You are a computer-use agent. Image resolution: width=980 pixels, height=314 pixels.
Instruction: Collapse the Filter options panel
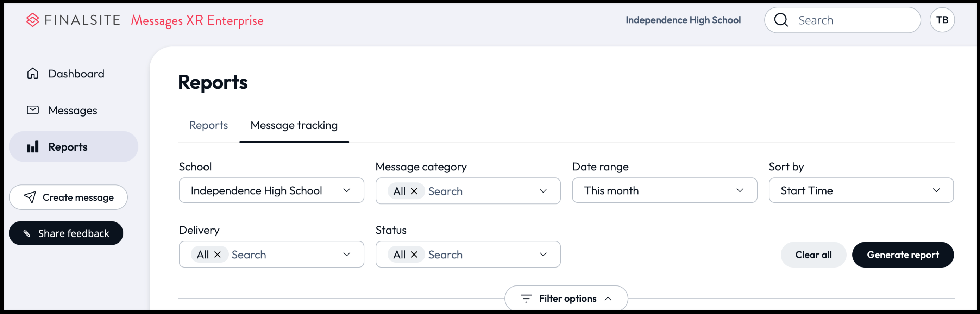click(608, 299)
